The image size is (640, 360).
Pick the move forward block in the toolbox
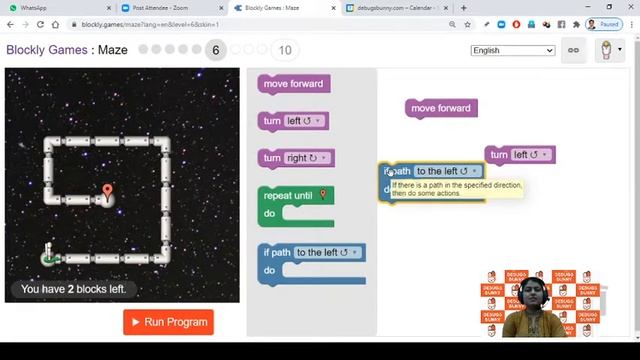pyautogui.click(x=293, y=84)
